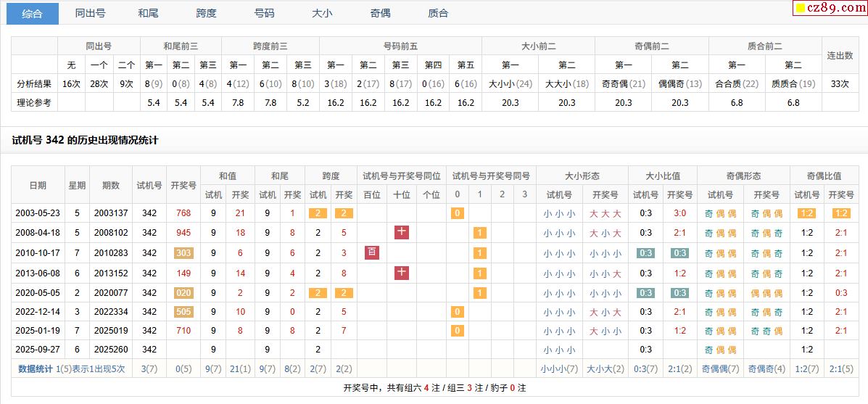Select the 奇偶 tab
Image resolution: width=868 pixels, height=404 pixels.
click(x=380, y=13)
